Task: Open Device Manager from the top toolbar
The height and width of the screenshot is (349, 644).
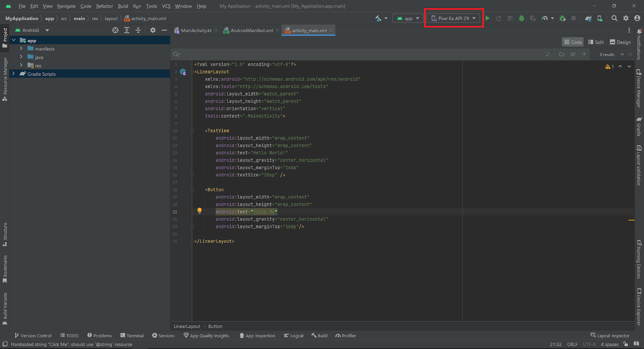Action: 600,18
